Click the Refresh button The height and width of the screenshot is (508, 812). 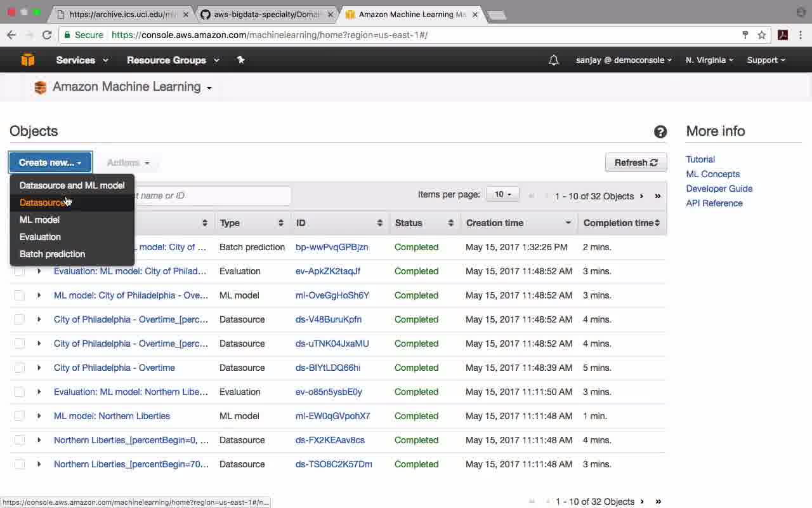(x=636, y=163)
